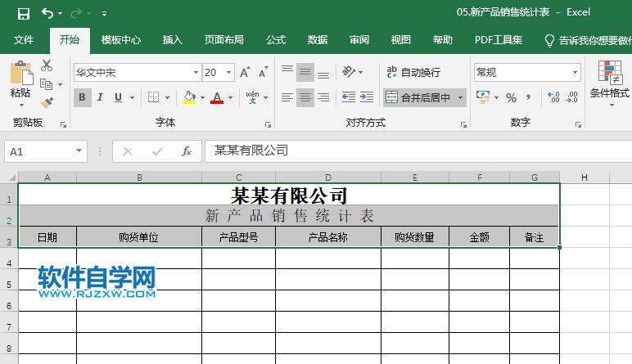Viewport: 632px width, 364px height.
Task: Switch to the 页面布局 tab
Action: coord(224,40)
